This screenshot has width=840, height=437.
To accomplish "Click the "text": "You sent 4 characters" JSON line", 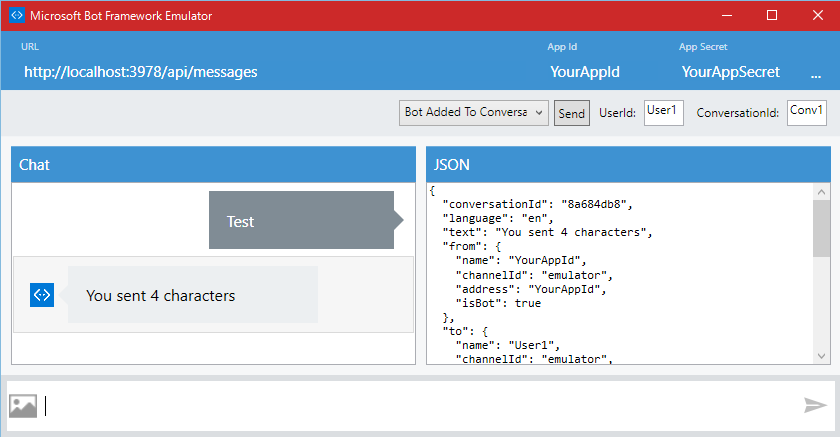I will (547, 232).
